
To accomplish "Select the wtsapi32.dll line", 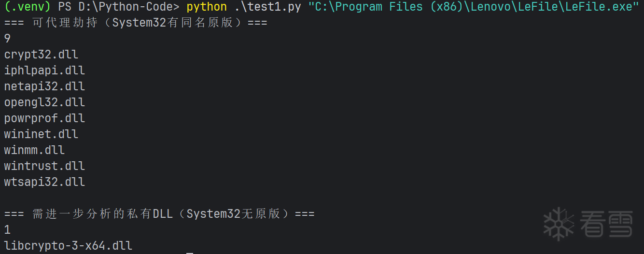I will tap(44, 182).
